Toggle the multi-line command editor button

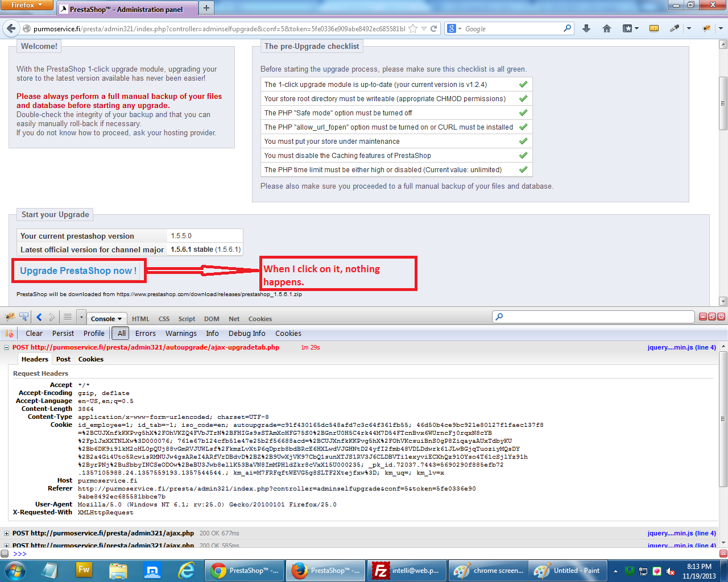pos(723,553)
